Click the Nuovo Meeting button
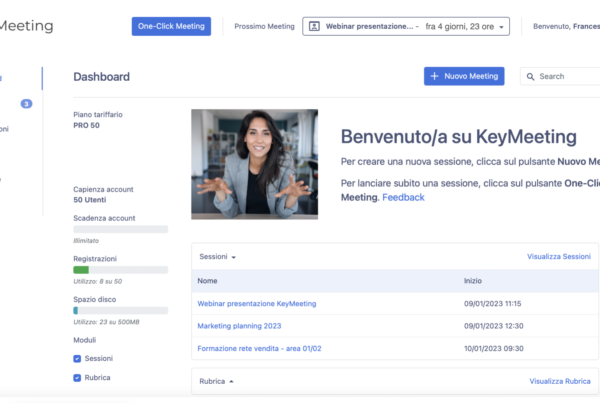Image resolution: width=600 pixels, height=403 pixels. 464,76
